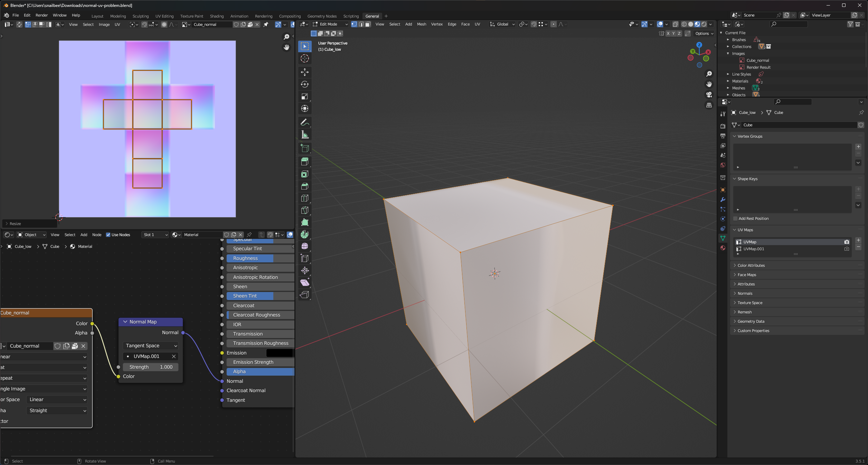The height and width of the screenshot is (465, 868).
Task: Select the Annotate pencil tool
Action: click(305, 122)
